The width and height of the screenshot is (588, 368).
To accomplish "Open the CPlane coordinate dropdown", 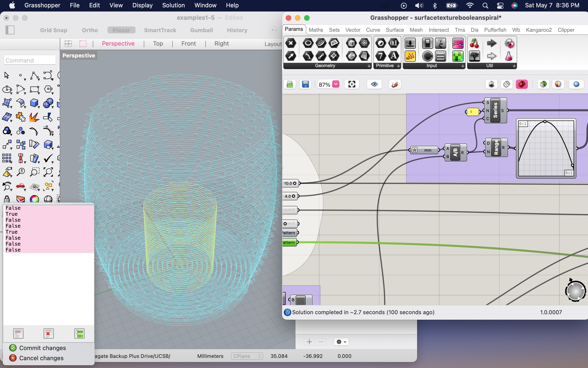I will pos(247,356).
